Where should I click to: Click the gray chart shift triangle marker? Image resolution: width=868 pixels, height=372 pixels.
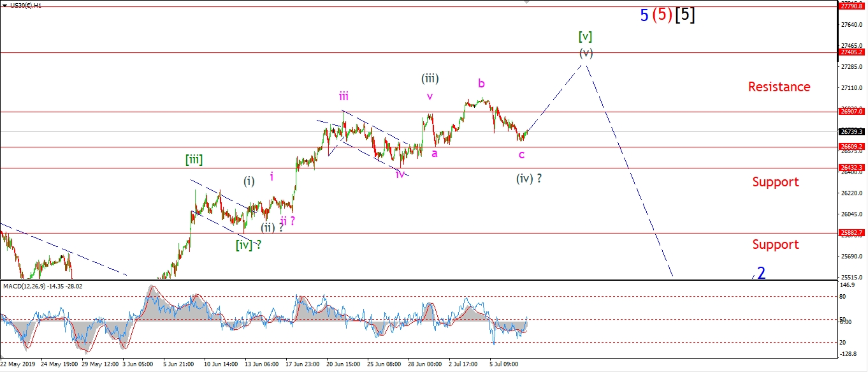coord(526,3)
